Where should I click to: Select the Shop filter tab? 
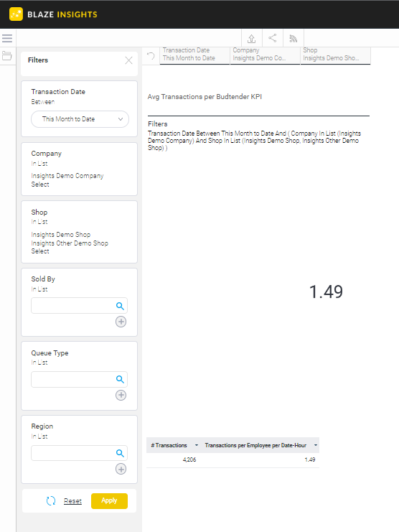tap(335, 55)
